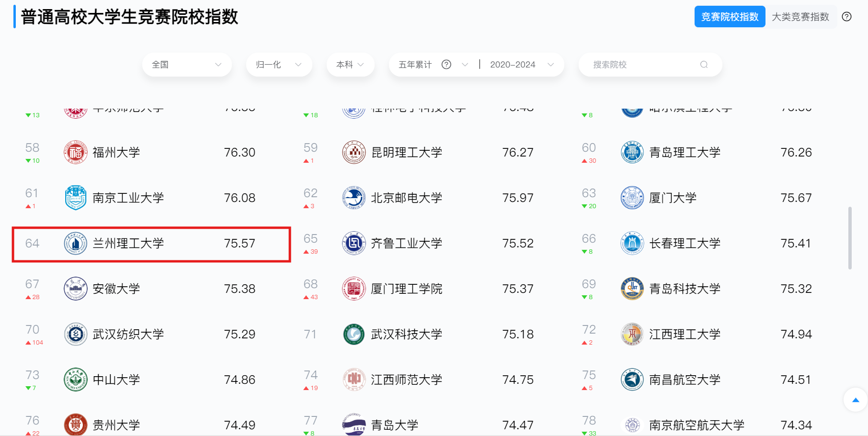Click rank number 71

tap(310, 334)
